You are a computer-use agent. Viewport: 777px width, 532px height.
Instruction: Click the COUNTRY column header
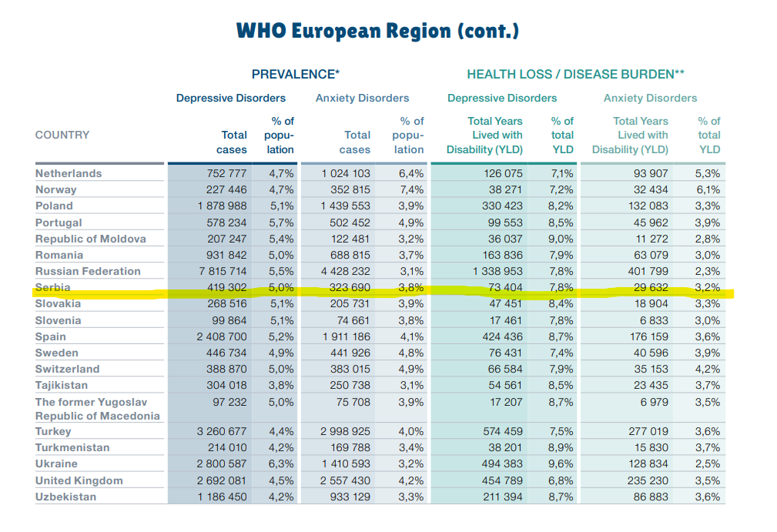click(x=62, y=135)
